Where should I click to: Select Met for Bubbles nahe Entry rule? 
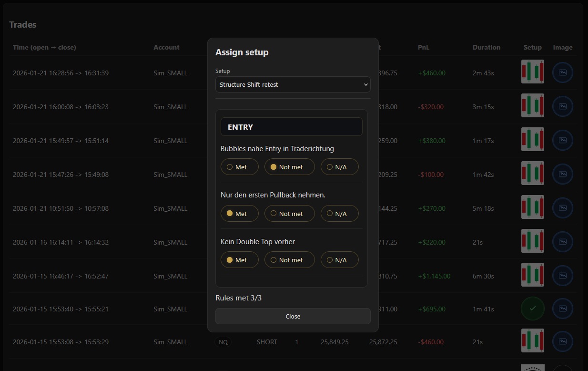(x=240, y=167)
